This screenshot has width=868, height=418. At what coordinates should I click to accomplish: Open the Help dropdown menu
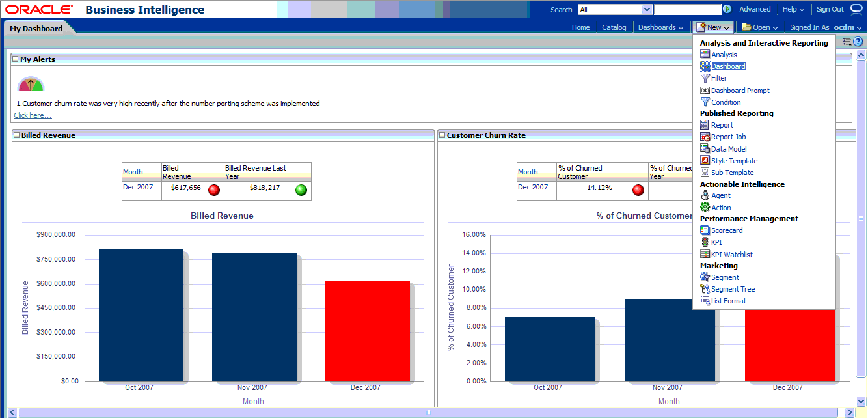(793, 9)
